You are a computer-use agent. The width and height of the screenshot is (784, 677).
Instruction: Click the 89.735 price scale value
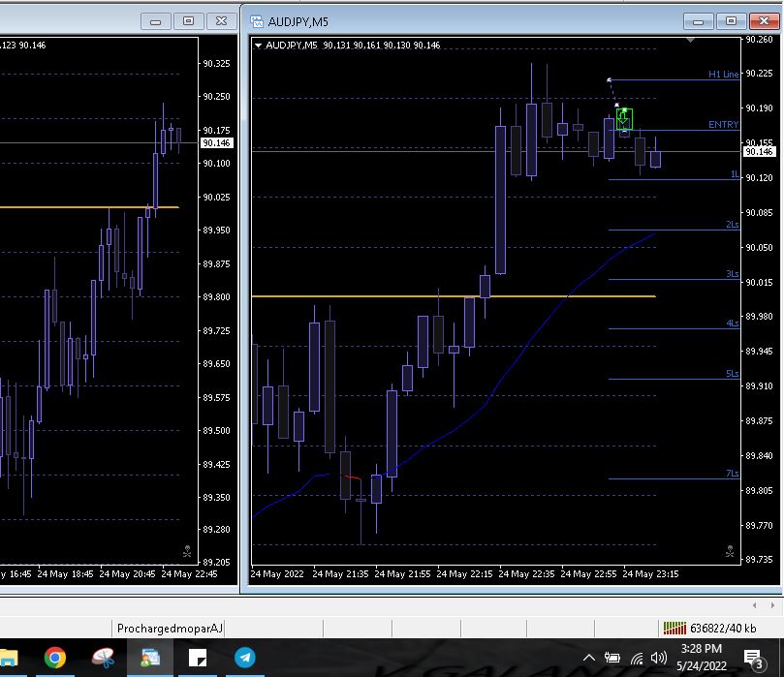759,560
